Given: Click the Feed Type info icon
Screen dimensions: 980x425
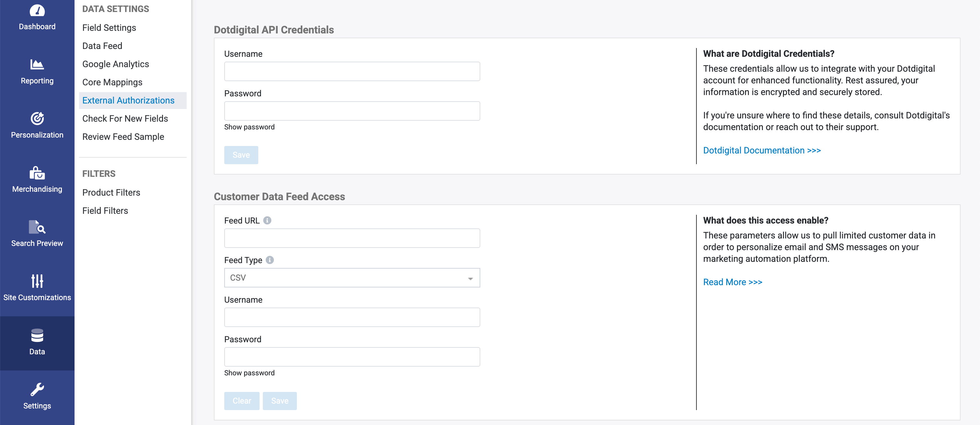Looking at the screenshot, I should point(270,260).
